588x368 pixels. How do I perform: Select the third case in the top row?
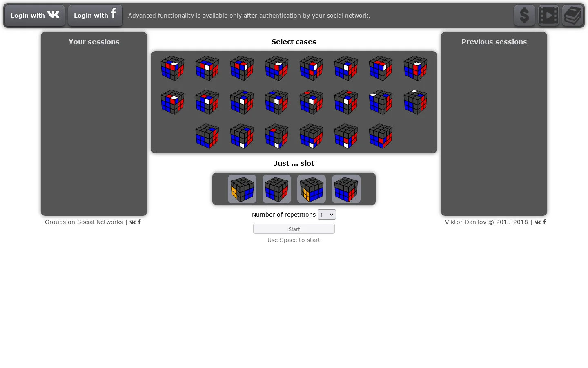coord(242,68)
